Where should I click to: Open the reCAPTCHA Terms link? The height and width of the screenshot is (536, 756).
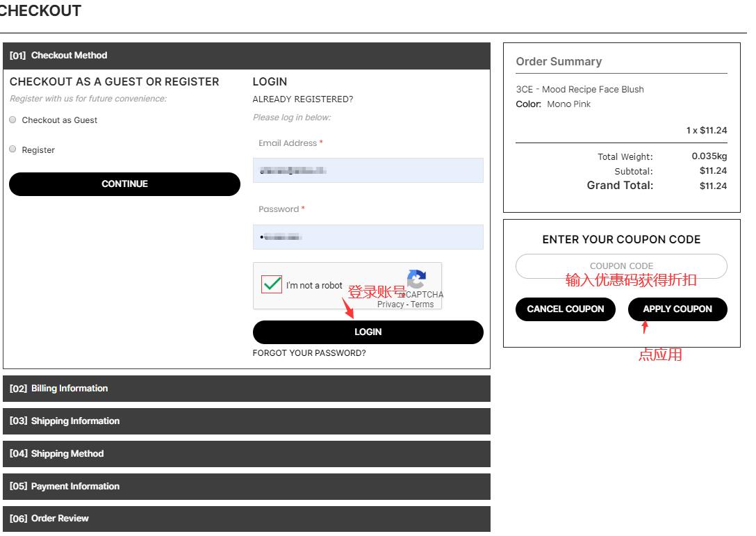pyautogui.click(x=422, y=304)
